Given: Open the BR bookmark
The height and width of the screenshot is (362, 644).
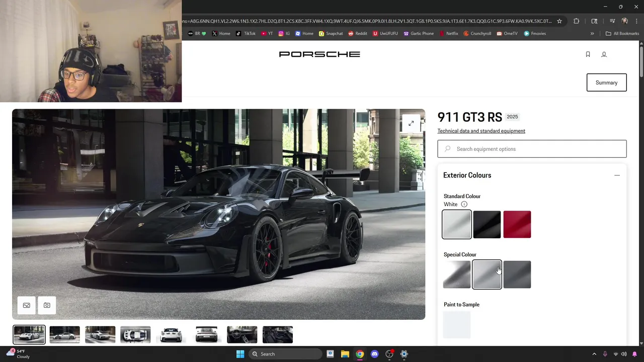Looking at the screenshot, I should coord(197,34).
